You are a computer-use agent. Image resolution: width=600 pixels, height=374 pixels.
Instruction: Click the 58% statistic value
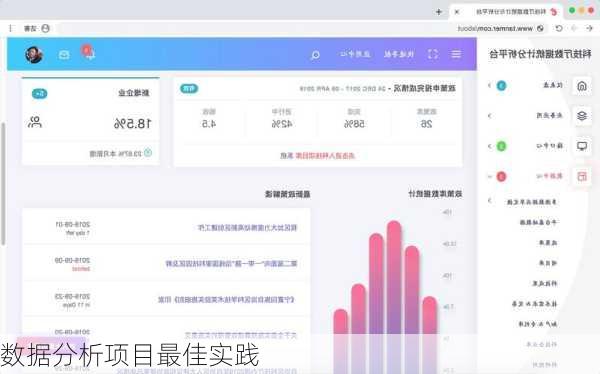click(x=354, y=124)
